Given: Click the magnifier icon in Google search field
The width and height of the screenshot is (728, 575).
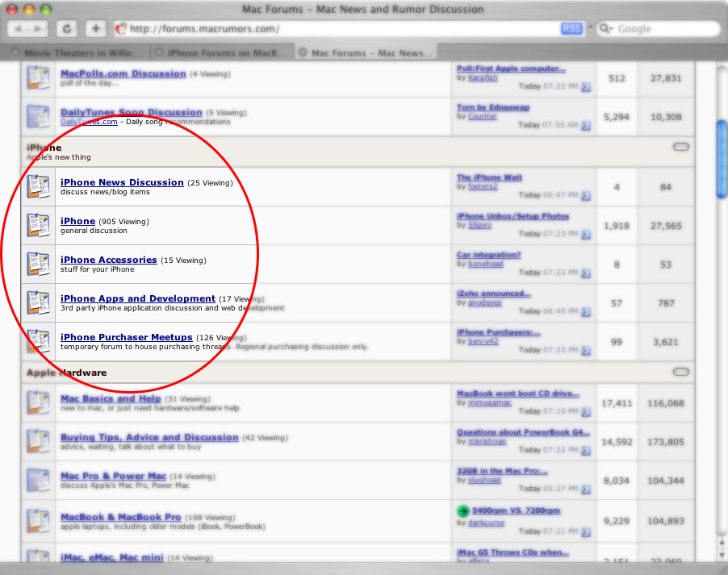Looking at the screenshot, I should click(605, 29).
